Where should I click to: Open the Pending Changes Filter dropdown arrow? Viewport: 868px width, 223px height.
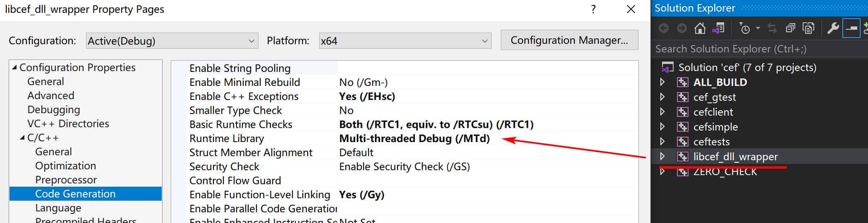[758, 28]
